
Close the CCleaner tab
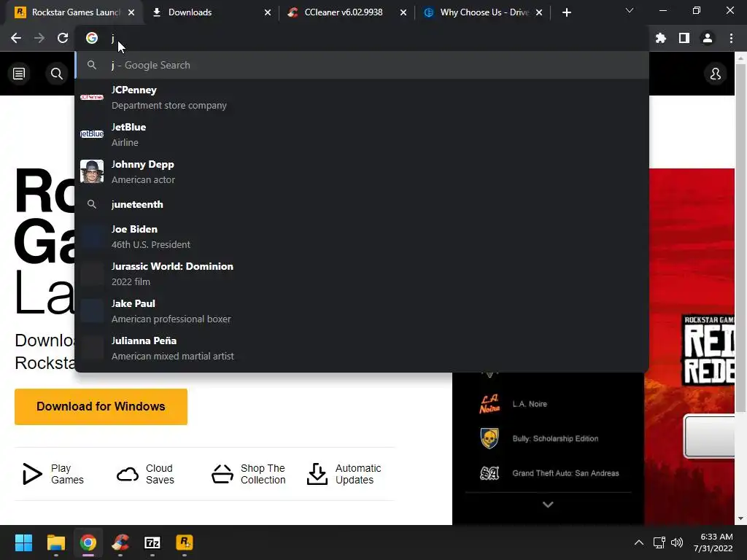pos(403,12)
